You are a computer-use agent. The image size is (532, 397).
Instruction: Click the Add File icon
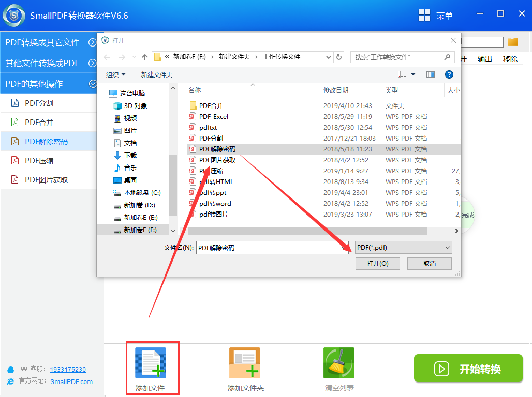150,363
